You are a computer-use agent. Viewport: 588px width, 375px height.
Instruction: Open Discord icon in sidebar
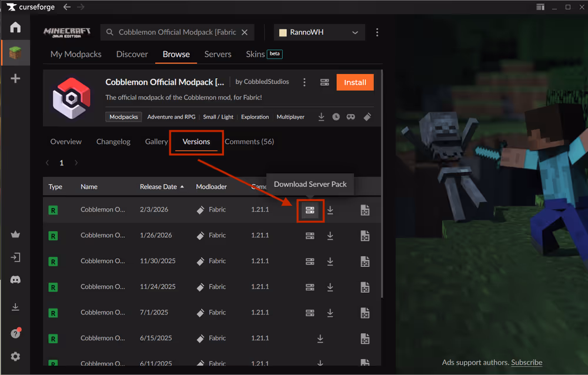[15, 280]
